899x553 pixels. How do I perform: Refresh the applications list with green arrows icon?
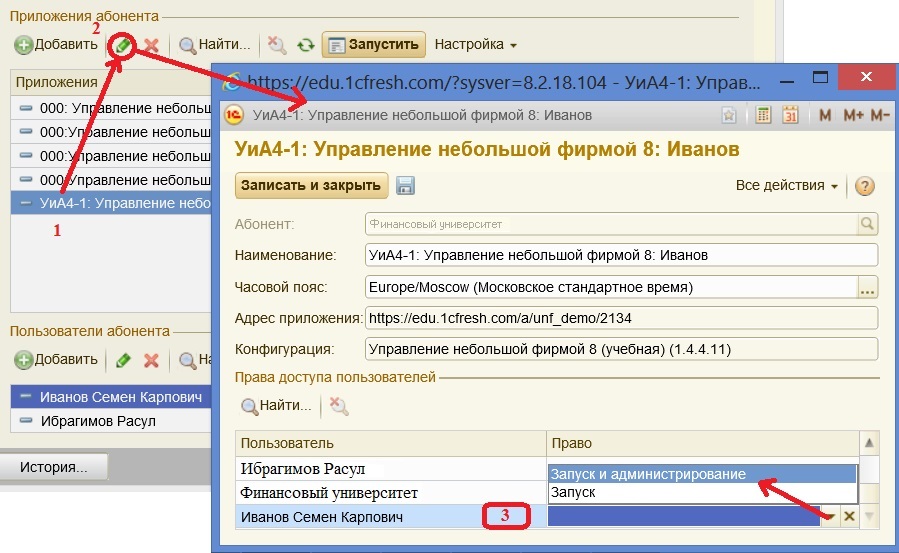pyautogui.click(x=306, y=45)
